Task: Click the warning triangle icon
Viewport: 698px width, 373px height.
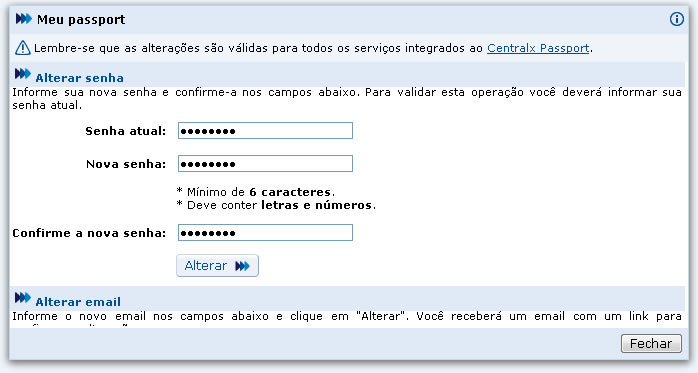Action: pyautogui.click(x=23, y=48)
